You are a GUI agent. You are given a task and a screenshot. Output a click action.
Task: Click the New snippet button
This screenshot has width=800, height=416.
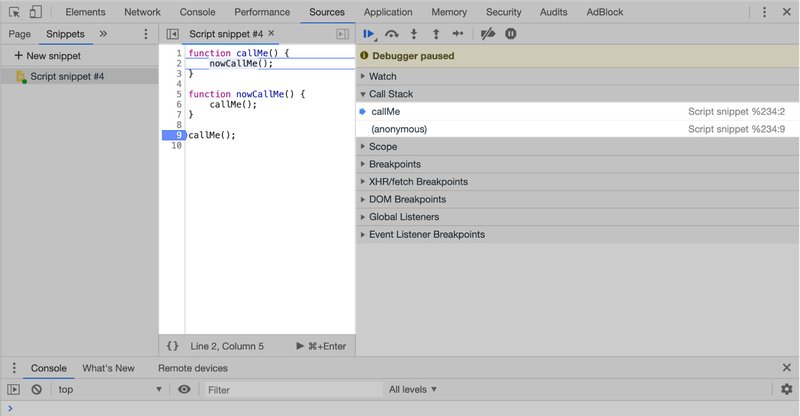47,56
